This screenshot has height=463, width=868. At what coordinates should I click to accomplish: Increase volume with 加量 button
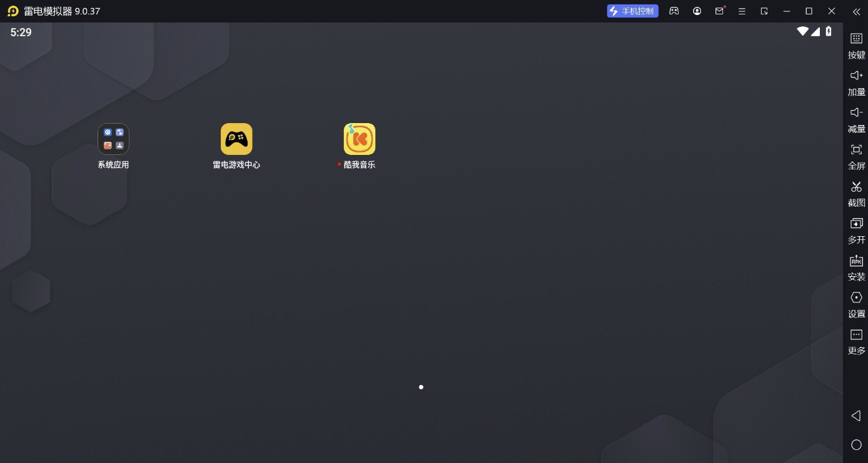pyautogui.click(x=856, y=82)
